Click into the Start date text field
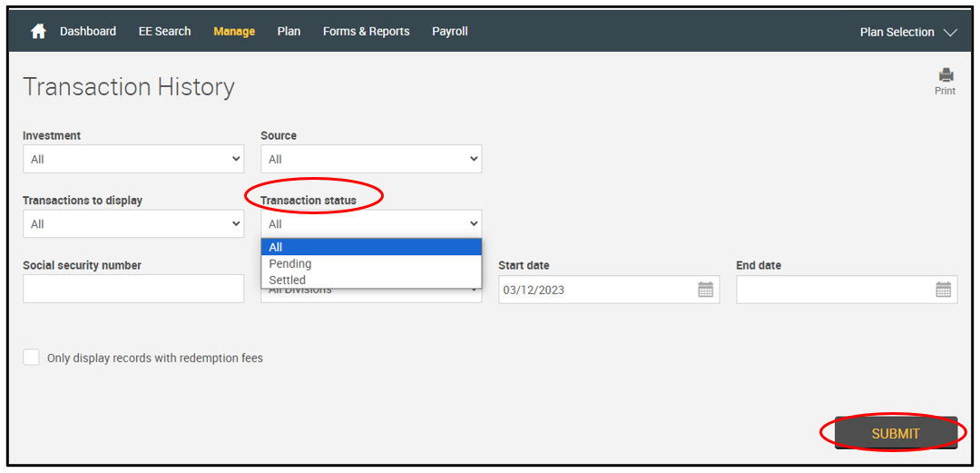The width and height of the screenshot is (980, 473). coord(594,290)
